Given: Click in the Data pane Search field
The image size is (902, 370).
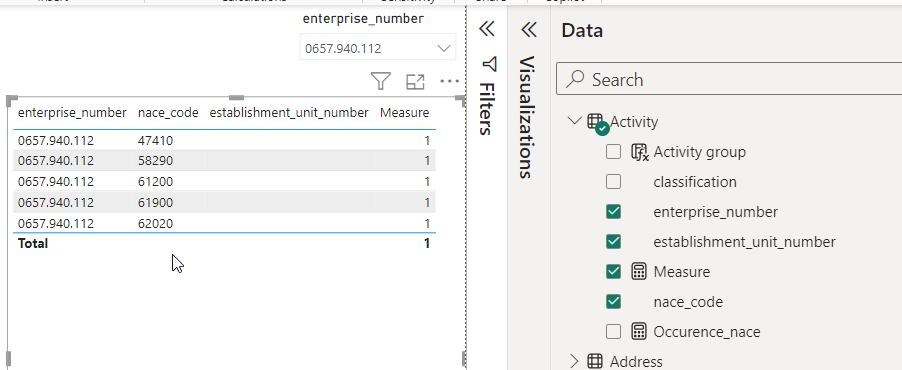Looking at the screenshot, I should 729,79.
